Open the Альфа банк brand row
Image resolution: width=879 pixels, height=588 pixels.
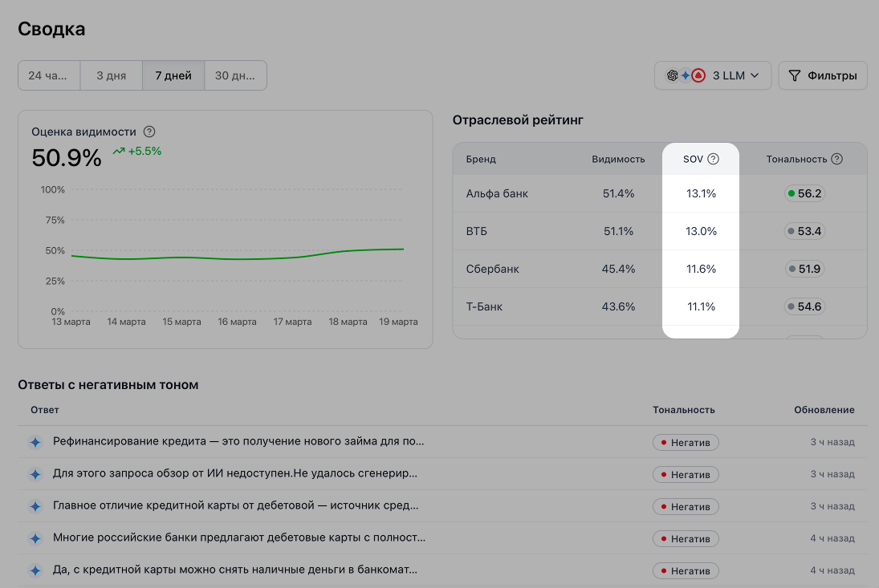tap(497, 193)
